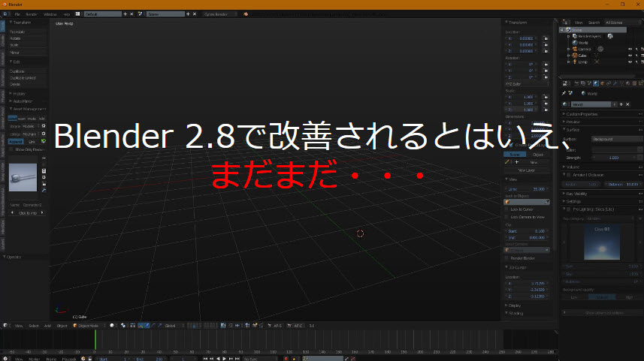The image size is (644, 361).
Task: Select Cube in the outliner
Action: 582,56
